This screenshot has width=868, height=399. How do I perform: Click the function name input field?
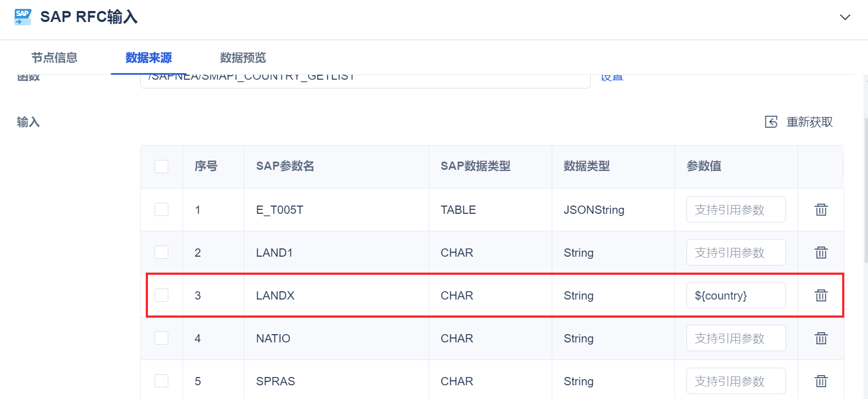pos(365,80)
